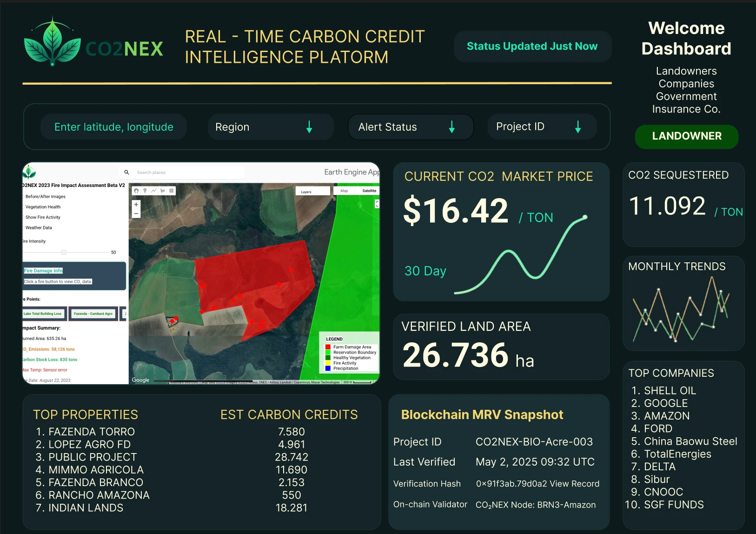Expand the Project ID dropdown

tap(542, 127)
